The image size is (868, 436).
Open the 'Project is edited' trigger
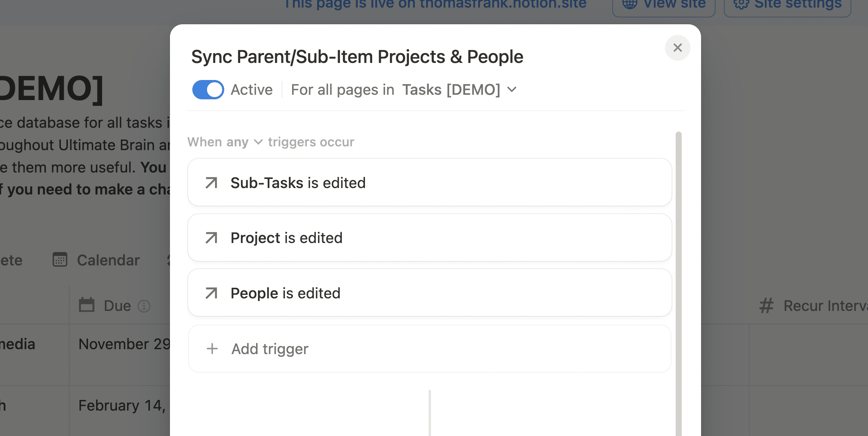pyautogui.click(x=429, y=238)
